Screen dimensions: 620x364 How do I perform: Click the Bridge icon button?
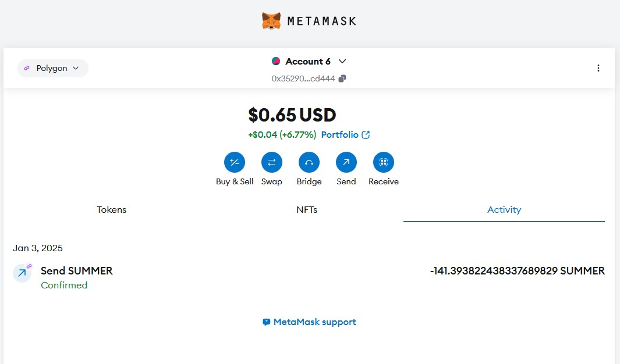pos(309,162)
